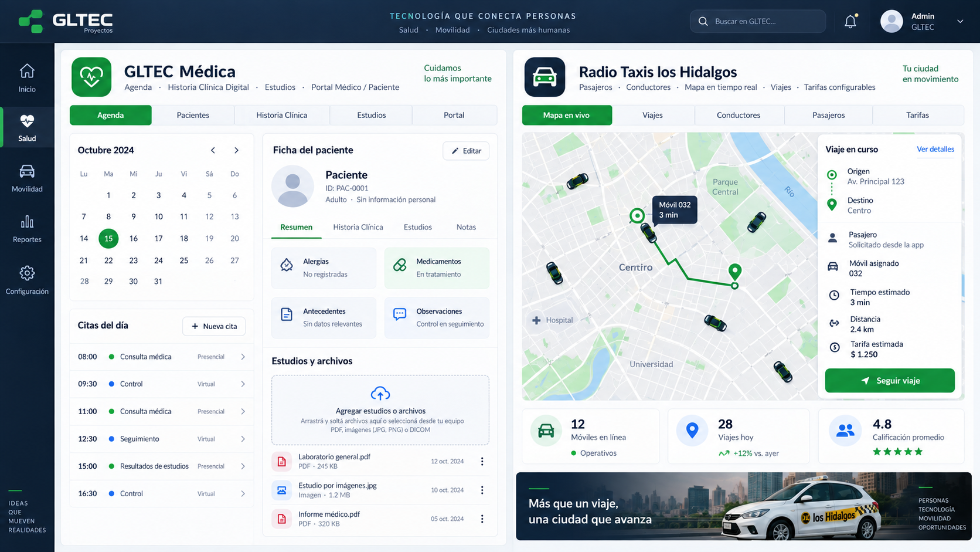Click the Móvil 032 taxi on map

tap(648, 233)
